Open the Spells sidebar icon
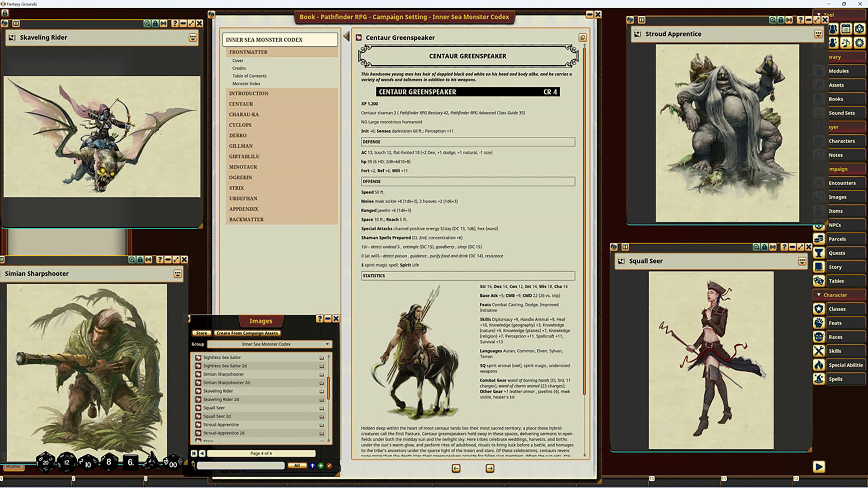Viewport: 868px width, 488px height. click(819, 379)
